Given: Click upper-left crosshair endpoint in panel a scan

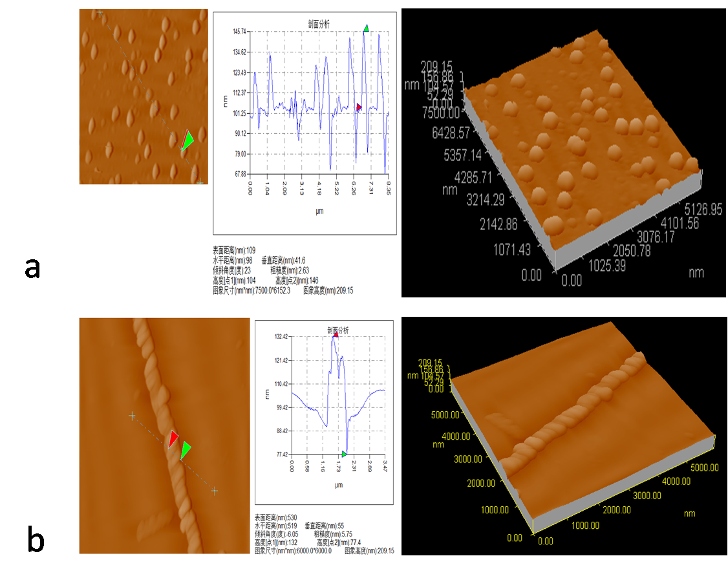Looking at the screenshot, I should coord(100,12).
